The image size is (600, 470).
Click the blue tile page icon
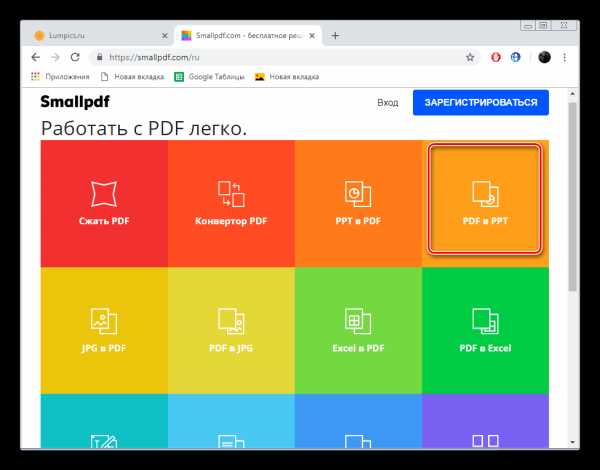tap(358, 441)
